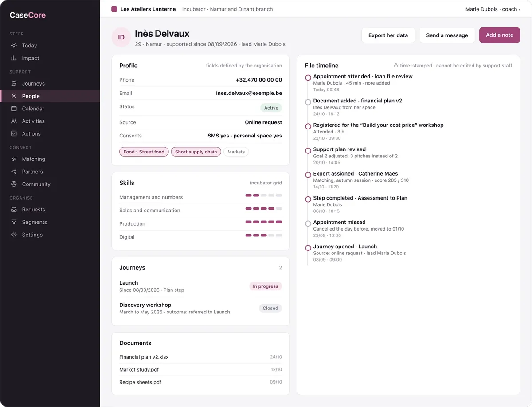Image resolution: width=532 pixels, height=407 pixels.
Task: Click the Requests inbox icon
Action: tap(14, 210)
